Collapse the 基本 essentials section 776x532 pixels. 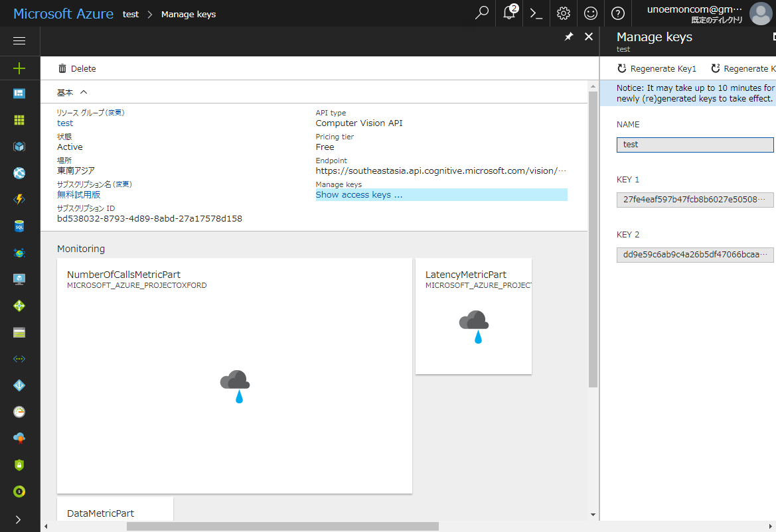72,92
